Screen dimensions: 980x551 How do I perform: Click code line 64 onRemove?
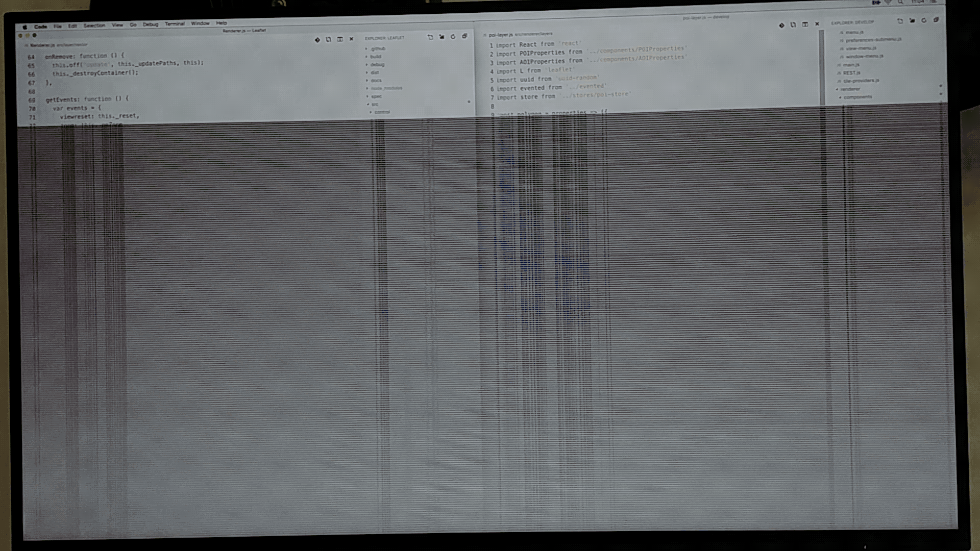tap(85, 56)
